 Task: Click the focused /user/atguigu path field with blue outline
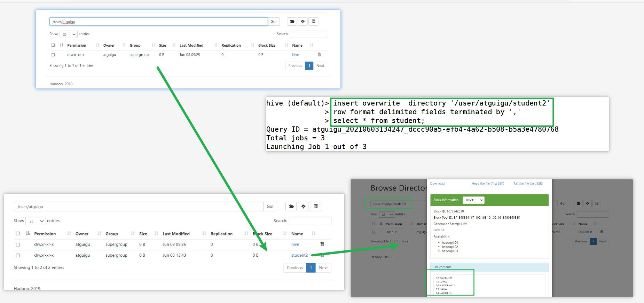coord(158,22)
